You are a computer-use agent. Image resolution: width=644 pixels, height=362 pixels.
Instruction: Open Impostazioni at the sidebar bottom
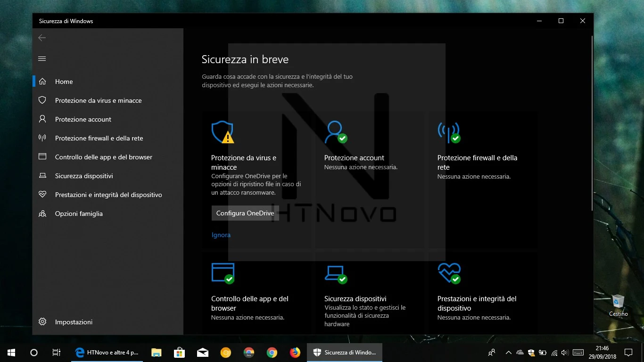coord(108,322)
